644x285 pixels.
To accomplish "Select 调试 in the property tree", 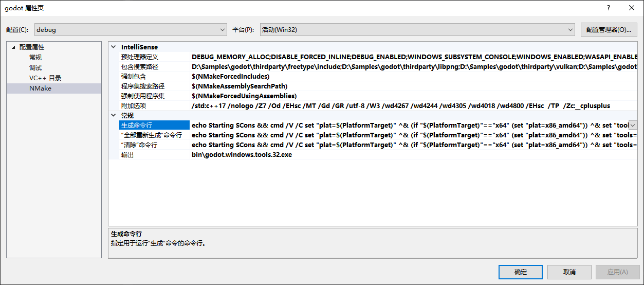I will coord(35,68).
